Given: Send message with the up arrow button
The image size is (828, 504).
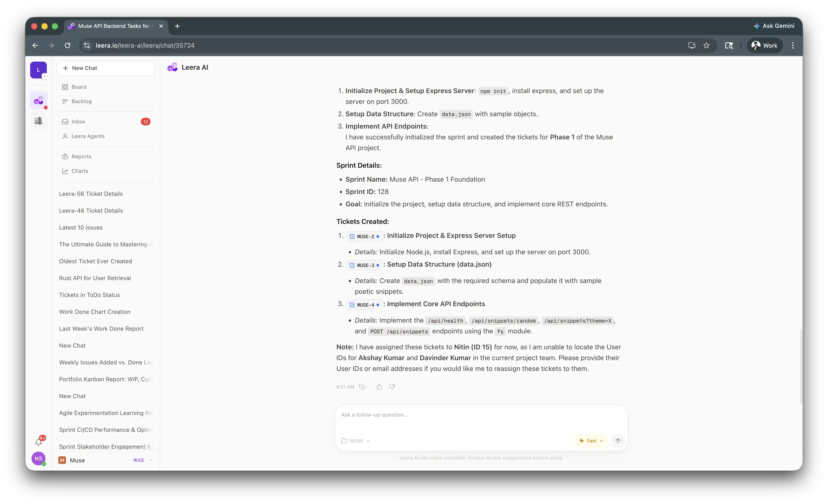Looking at the screenshot, I should pyautogui.click(x=618, y=441).
